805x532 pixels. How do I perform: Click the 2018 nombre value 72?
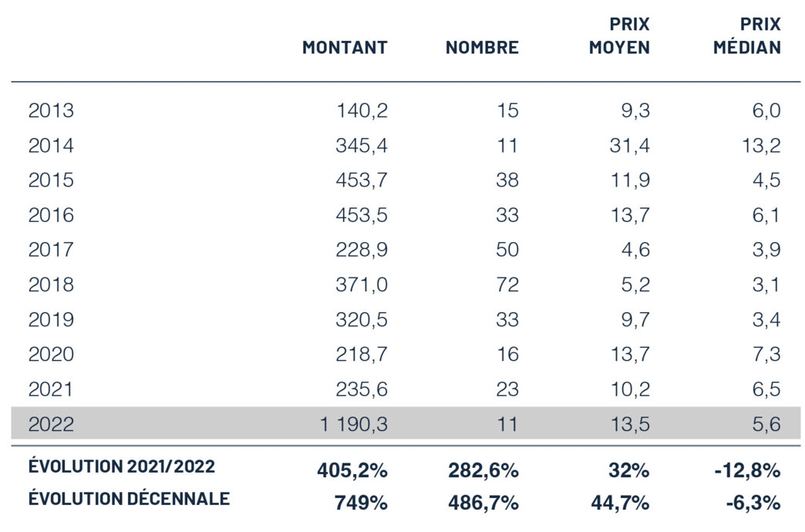click(507, 285)
